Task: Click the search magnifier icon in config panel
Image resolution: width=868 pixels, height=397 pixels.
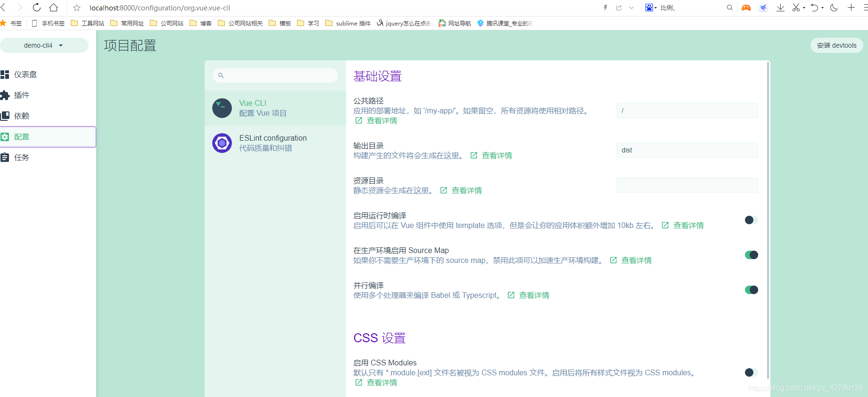Action: (221, 76)
